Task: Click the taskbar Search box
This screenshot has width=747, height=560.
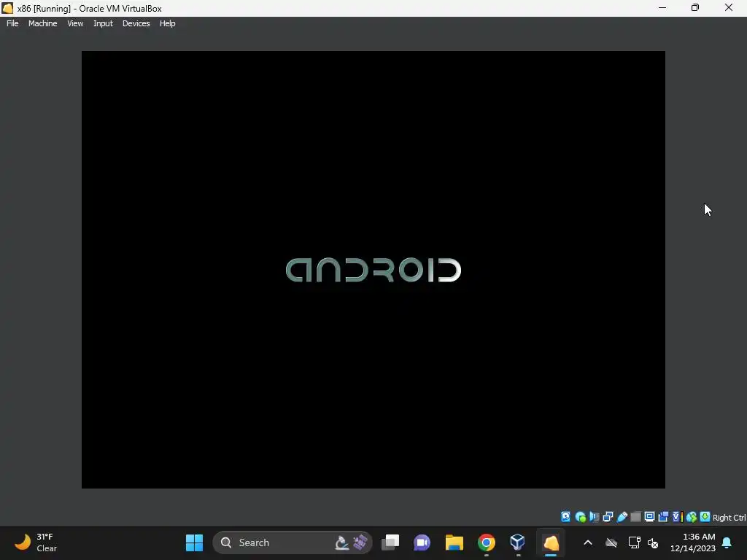Action: click(292, 542)
